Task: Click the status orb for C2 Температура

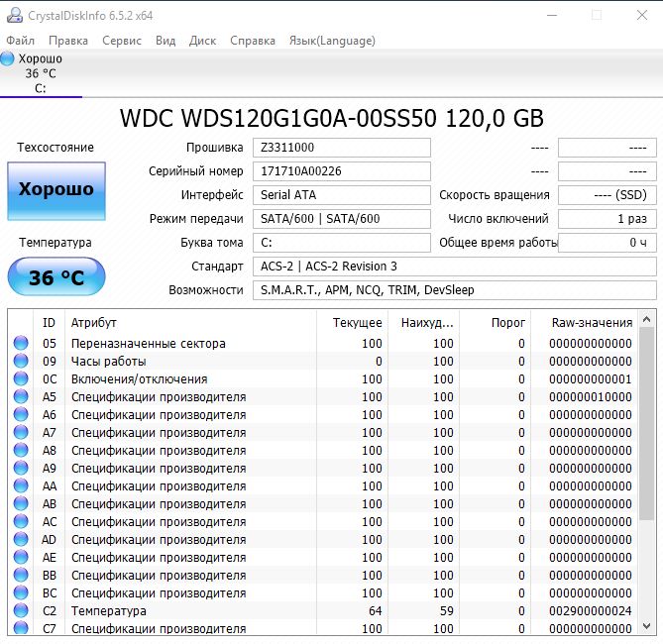Action: click(x=21, y=610)
